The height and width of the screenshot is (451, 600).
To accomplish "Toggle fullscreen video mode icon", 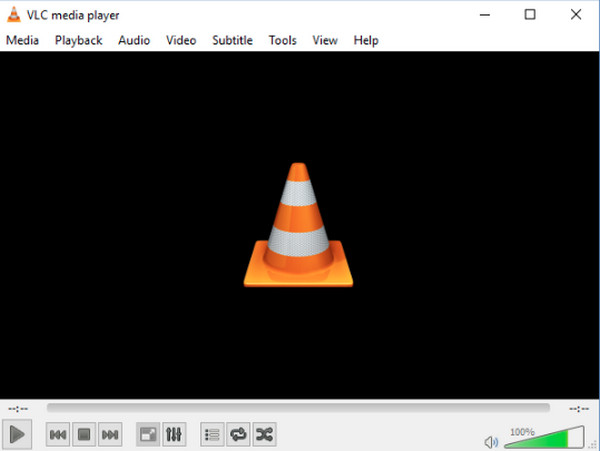I will pyautogui.click(x=148, y=435).
